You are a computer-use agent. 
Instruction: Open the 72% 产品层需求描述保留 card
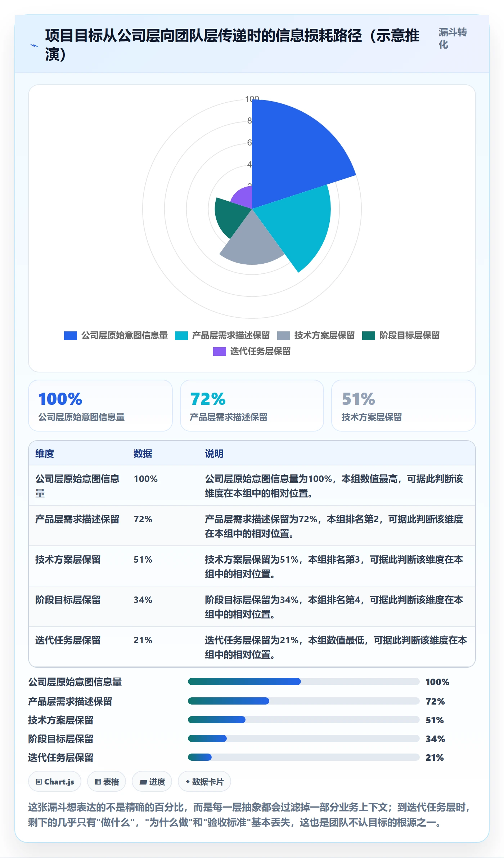pyautogui.click(x=252, y=406)
